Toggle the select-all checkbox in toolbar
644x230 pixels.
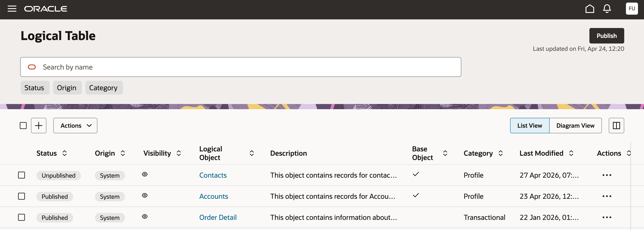coord(23,126)
